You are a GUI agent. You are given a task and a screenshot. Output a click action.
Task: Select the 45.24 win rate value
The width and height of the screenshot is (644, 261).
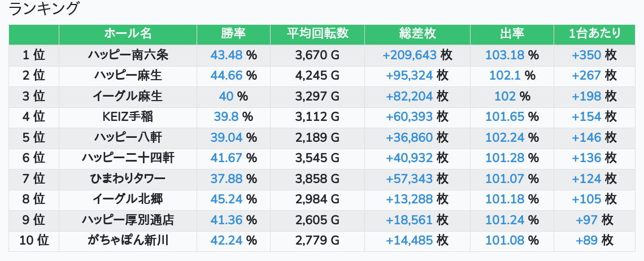[x=227, y=199]
